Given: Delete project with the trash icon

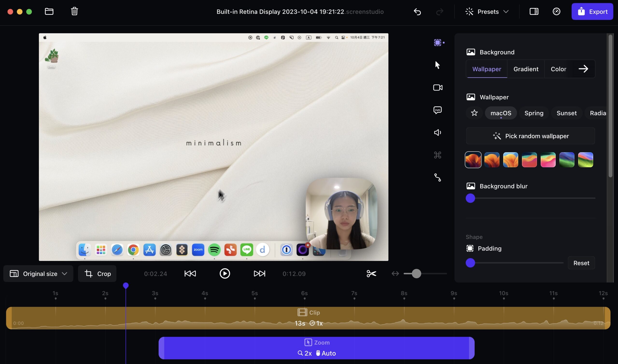Looking at the screenshot, I should (74, 11).
